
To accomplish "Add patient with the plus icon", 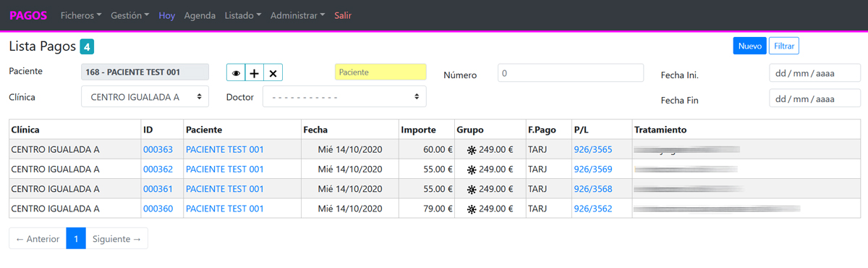I will click(x=255, y=72).
